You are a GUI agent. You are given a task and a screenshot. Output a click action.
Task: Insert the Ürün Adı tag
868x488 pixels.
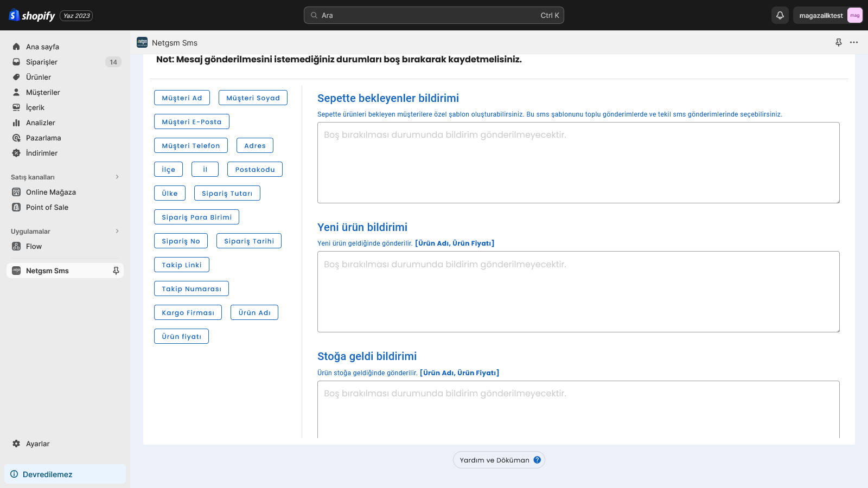pos(254,312)
